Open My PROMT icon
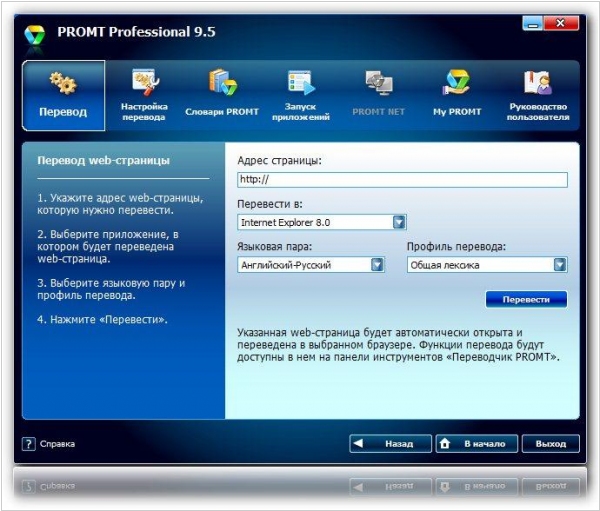 click(457, 82)
